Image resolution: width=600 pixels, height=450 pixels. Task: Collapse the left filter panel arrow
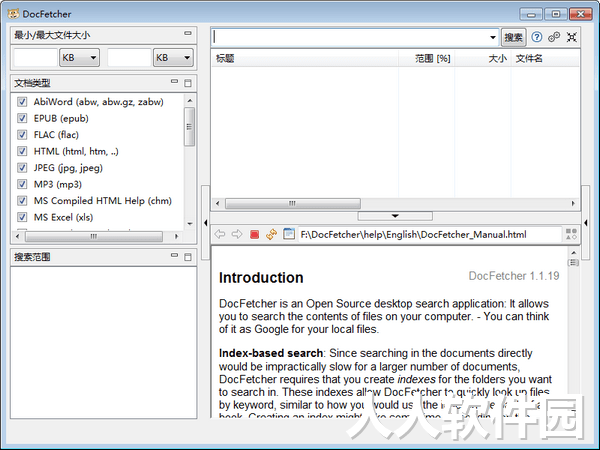pyautogui.click(x=205, y=222)
